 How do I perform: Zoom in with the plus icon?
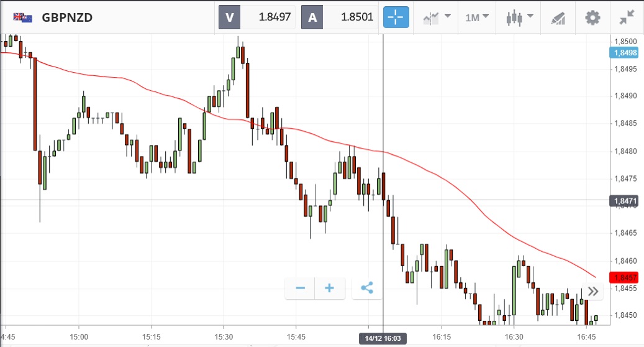coord(330,288)
